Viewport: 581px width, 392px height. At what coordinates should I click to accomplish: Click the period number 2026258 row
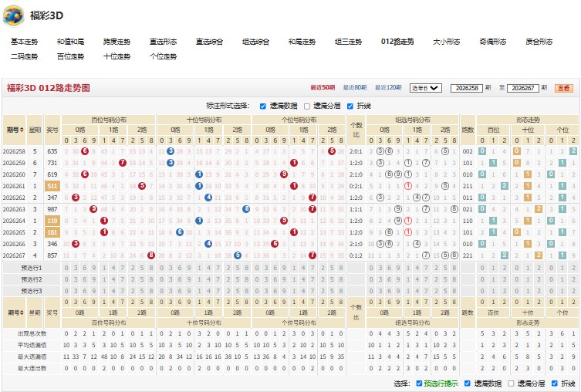[14, 151]
